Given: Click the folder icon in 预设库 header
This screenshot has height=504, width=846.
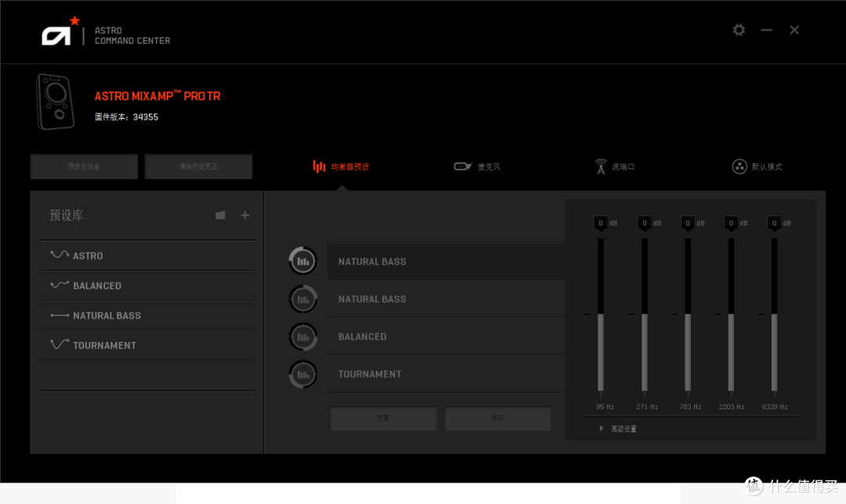Looking at the screenshot, I should coord(220,216).
